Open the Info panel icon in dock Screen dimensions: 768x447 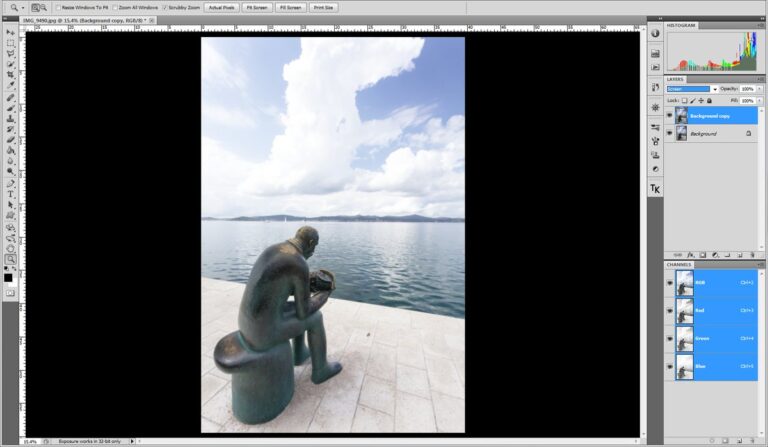(655, 34)
